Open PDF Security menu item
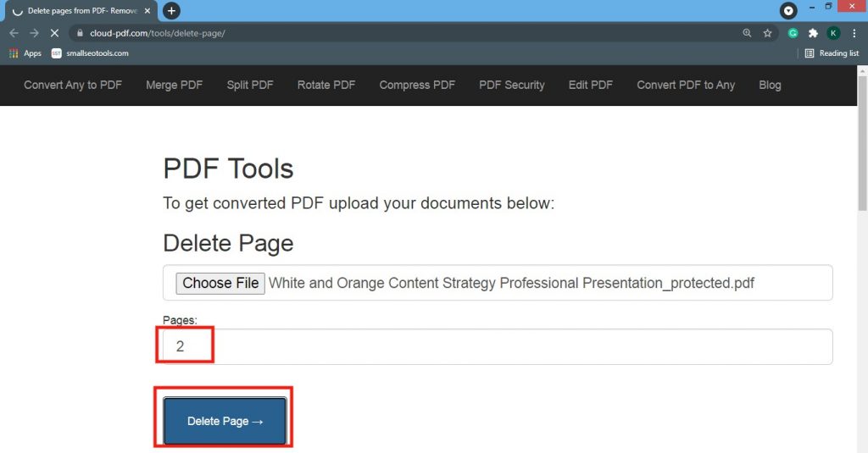Screen dimensions: 868x453 click(x=511, y=86)
